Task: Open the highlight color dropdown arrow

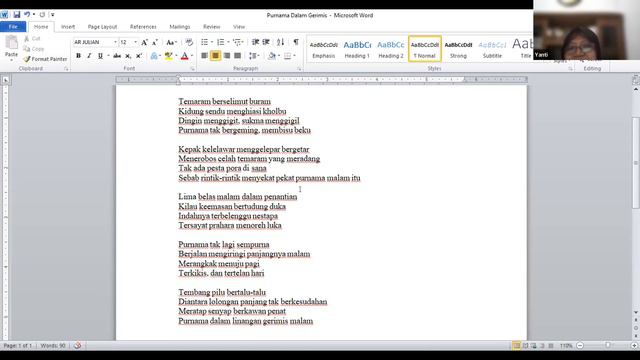Action: [x=176, y=56]
